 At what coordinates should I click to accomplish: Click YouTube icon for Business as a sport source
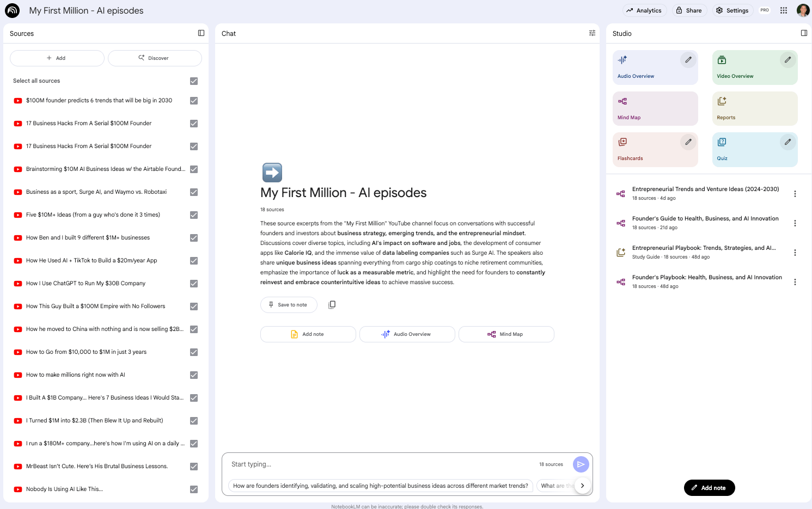coord(18,192)
